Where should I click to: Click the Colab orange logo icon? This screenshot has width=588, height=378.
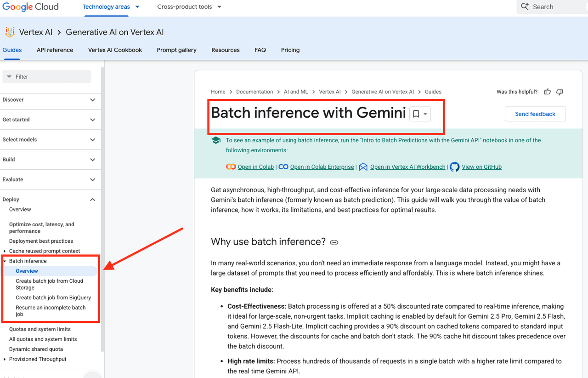231,167
